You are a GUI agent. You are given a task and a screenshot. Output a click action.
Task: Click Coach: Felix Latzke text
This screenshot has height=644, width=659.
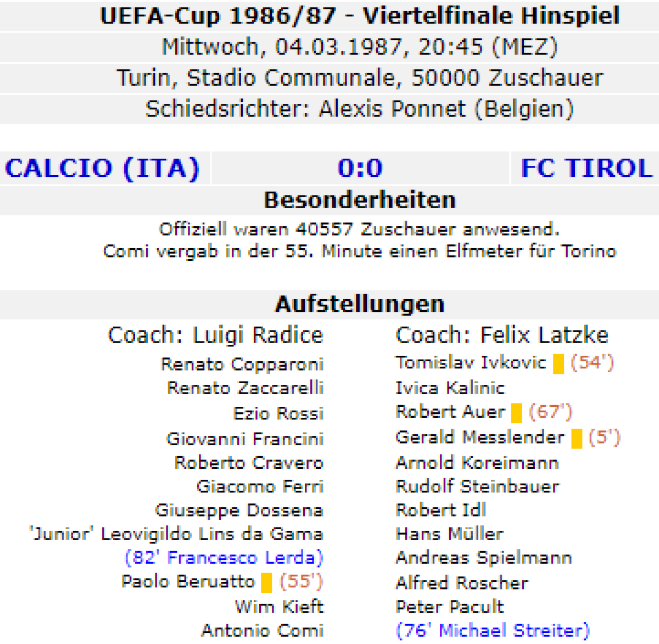coord(501,335)
